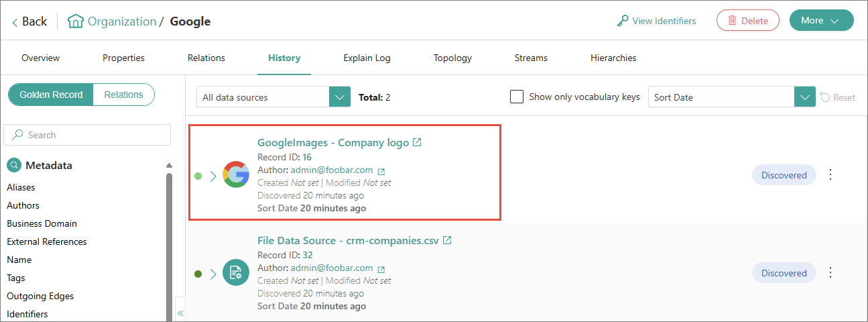Select Business Domain metadata item
The width and height of the screenshot is (868, 322).
(x=42, y=223)
